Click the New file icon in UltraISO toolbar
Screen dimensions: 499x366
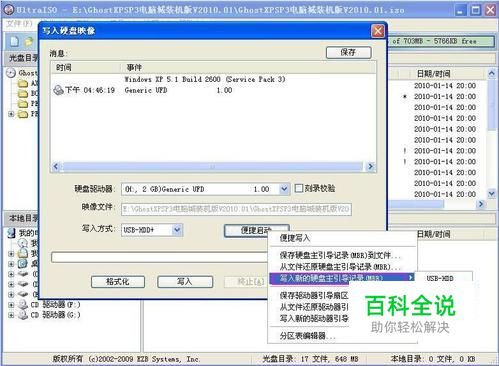click(x=14, y=41)
